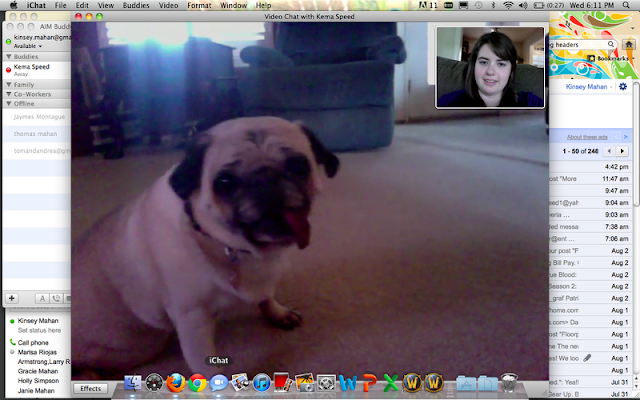Image resolution: width=640 pixels, height=400 pixels.
Task: Launch iTunes from the Dock
Action: click(262, 383)
